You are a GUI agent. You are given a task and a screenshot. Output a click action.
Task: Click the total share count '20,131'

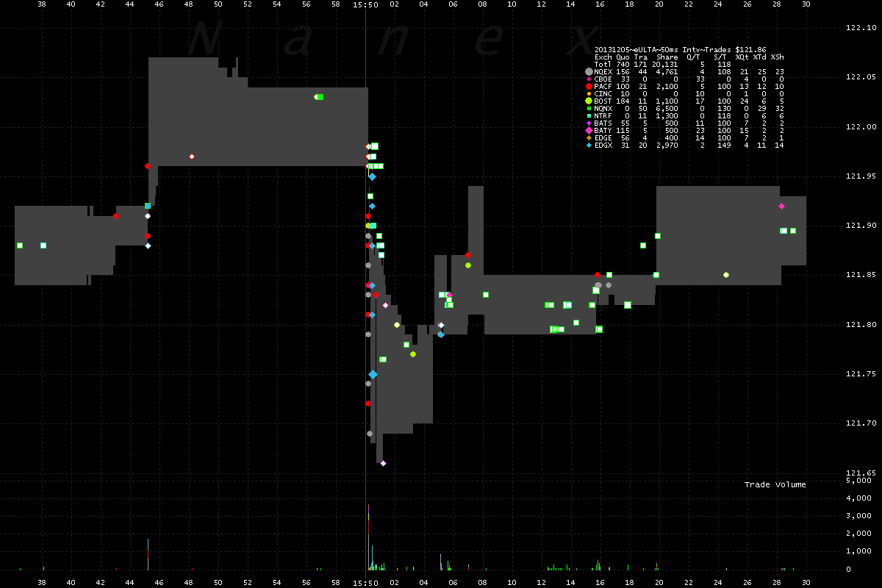point(665,65)
